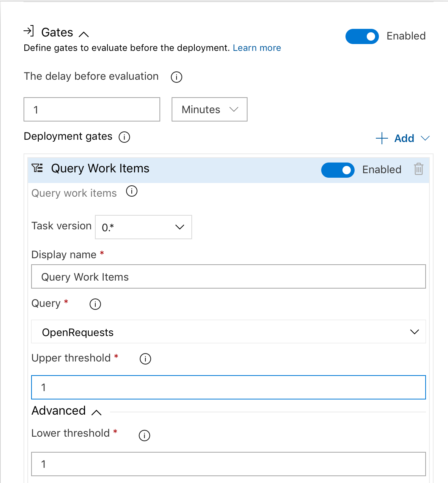This screenshot has width=448, height=483.
Task: Follow the Learn more link
Action: tap(257, 48)
